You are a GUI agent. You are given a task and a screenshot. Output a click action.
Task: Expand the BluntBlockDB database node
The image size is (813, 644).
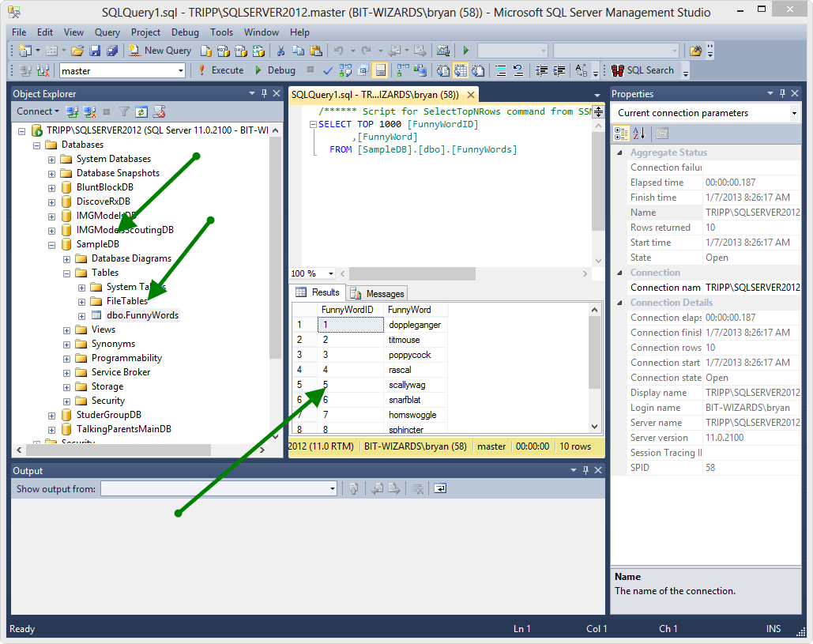[52, 188]
